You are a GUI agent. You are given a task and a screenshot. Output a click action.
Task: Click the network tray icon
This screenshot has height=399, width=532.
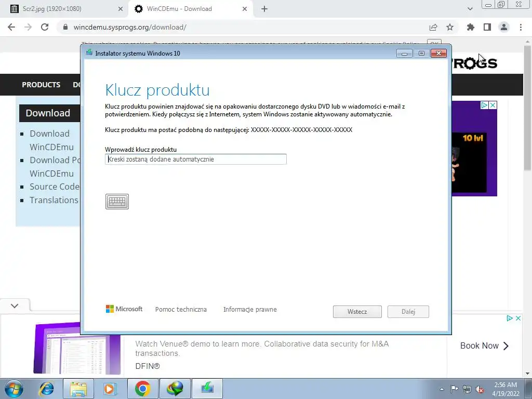(467, 389)
